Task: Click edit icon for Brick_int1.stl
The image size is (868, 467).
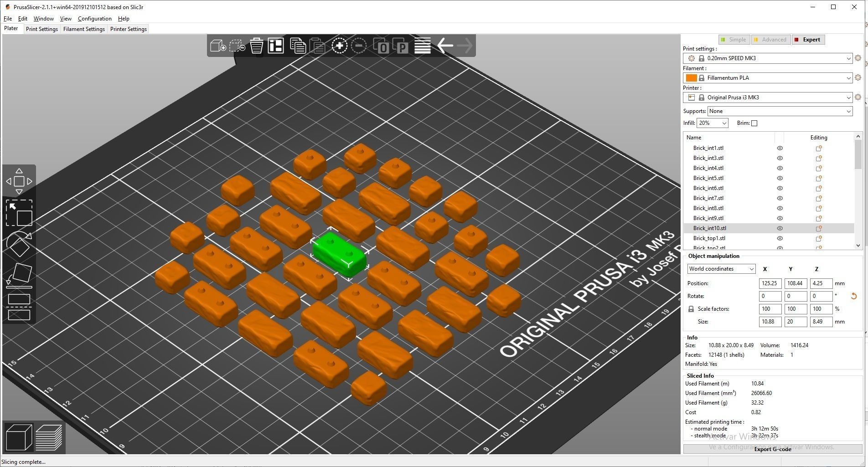Action: tap(819, 148)
